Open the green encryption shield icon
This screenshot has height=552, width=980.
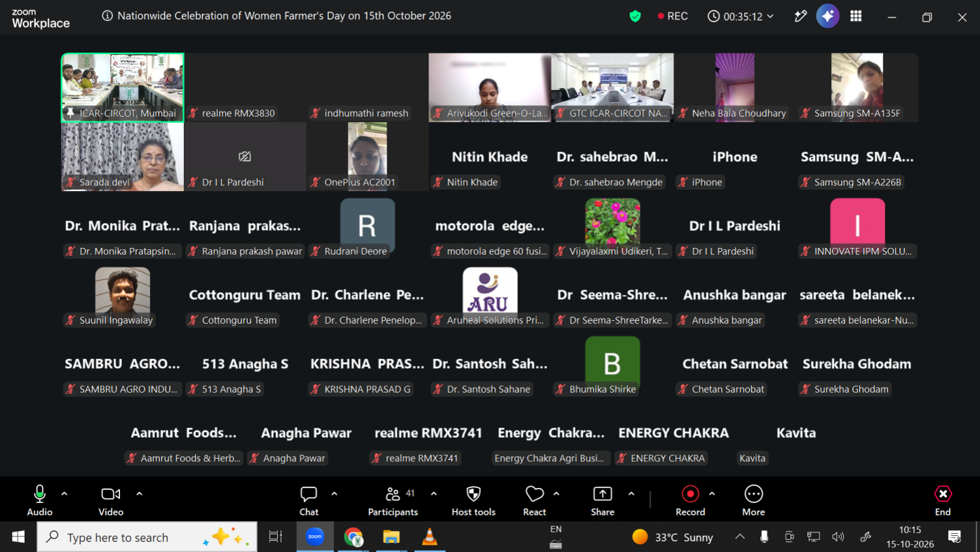click(x=635, y=16)
